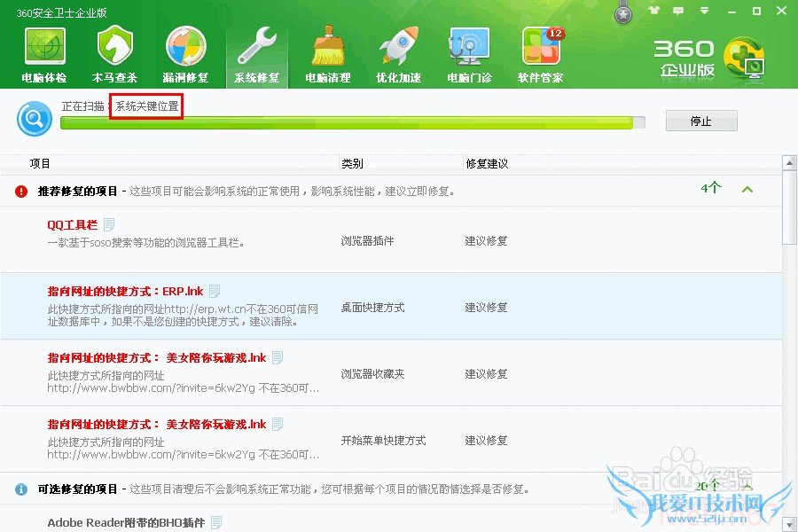This screenshot has width=798, height=532.
Task: Collapse the 推荐修复的项目 section chevron
Action: point(747,190)
